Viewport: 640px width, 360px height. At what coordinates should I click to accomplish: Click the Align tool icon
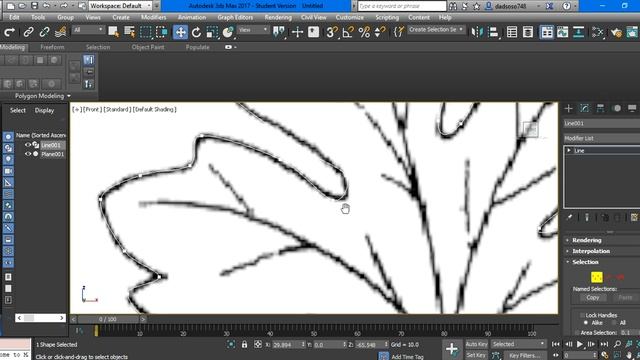point(493,32)
